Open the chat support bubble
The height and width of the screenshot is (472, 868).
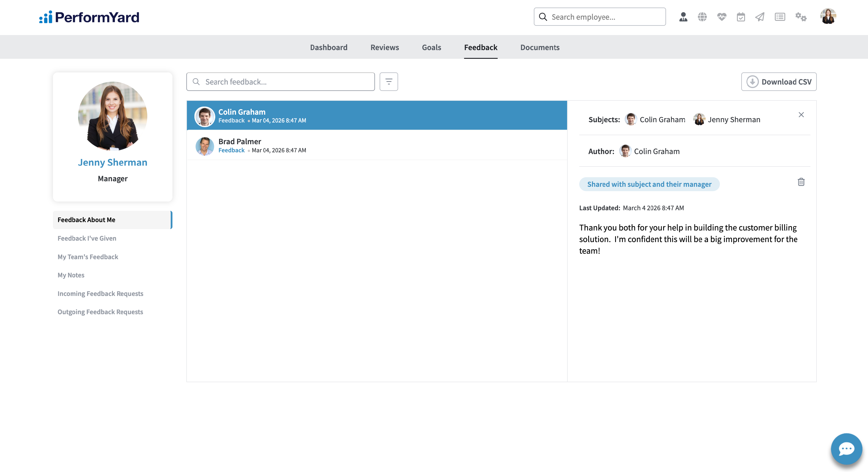846,449
